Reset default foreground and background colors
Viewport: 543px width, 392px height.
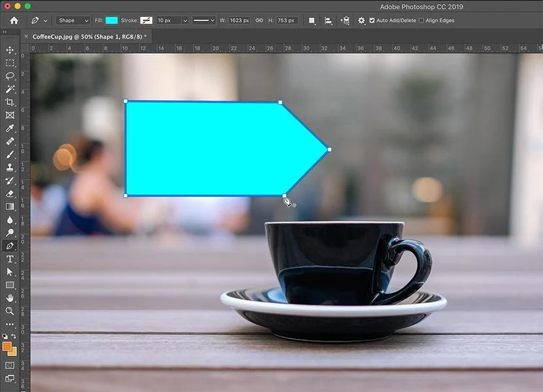5,336
